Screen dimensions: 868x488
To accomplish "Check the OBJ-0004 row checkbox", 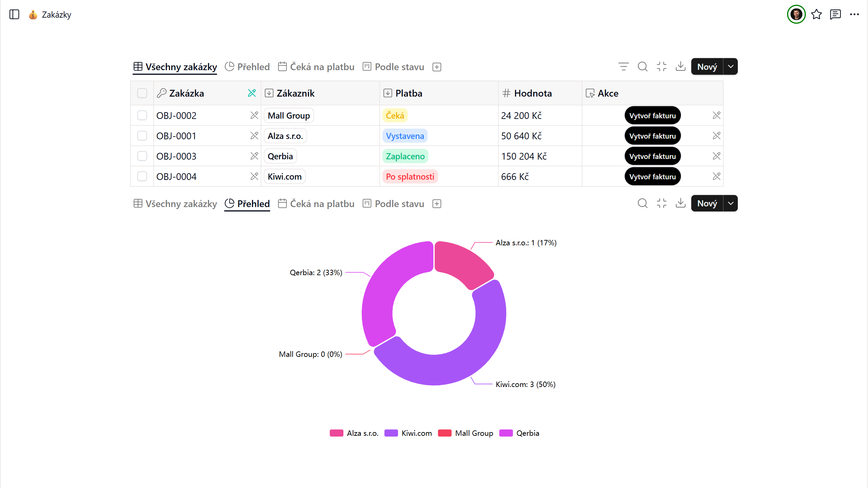I will point(142,177).
